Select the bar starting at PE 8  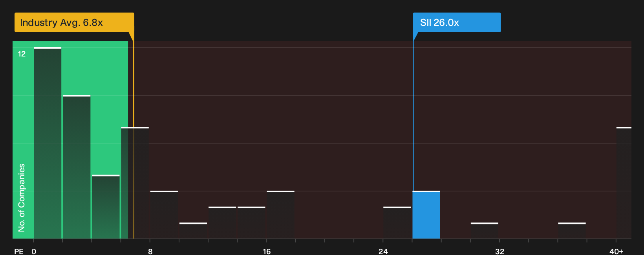click(164, 215)
